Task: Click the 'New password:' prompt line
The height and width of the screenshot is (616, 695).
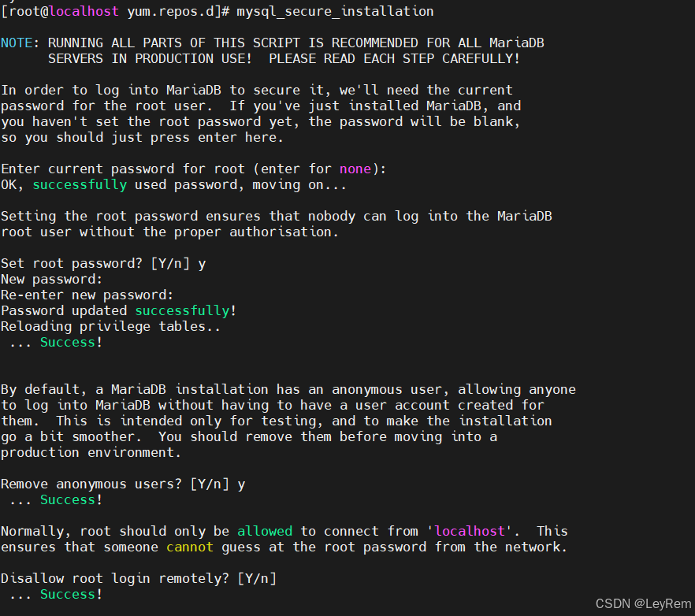Action: (x=51, y=280)
